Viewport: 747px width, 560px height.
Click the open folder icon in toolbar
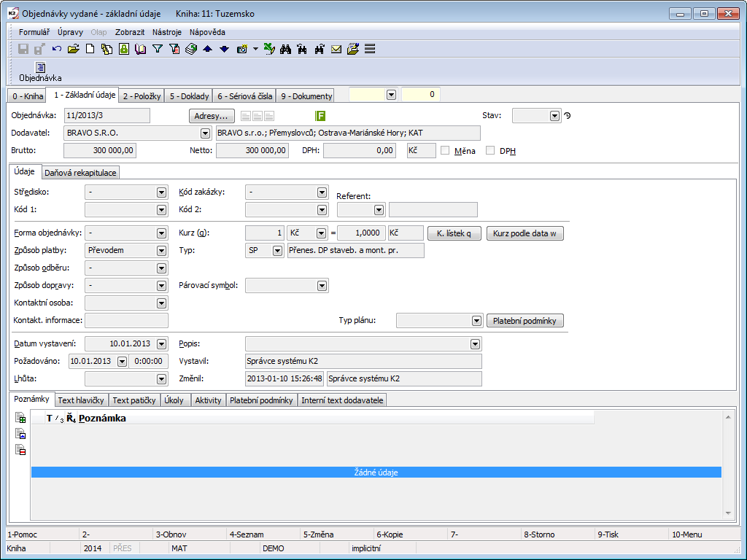point(73,49)
